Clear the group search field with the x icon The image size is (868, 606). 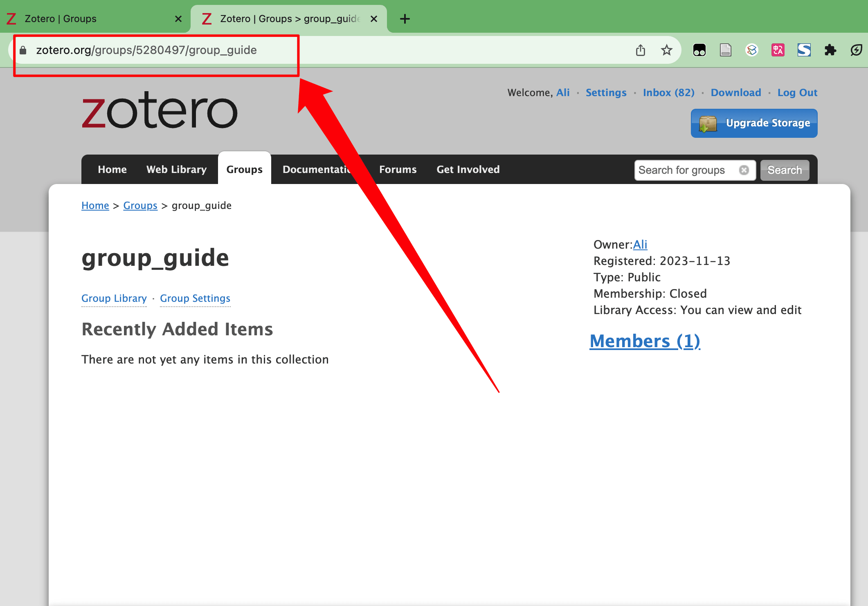744,170
